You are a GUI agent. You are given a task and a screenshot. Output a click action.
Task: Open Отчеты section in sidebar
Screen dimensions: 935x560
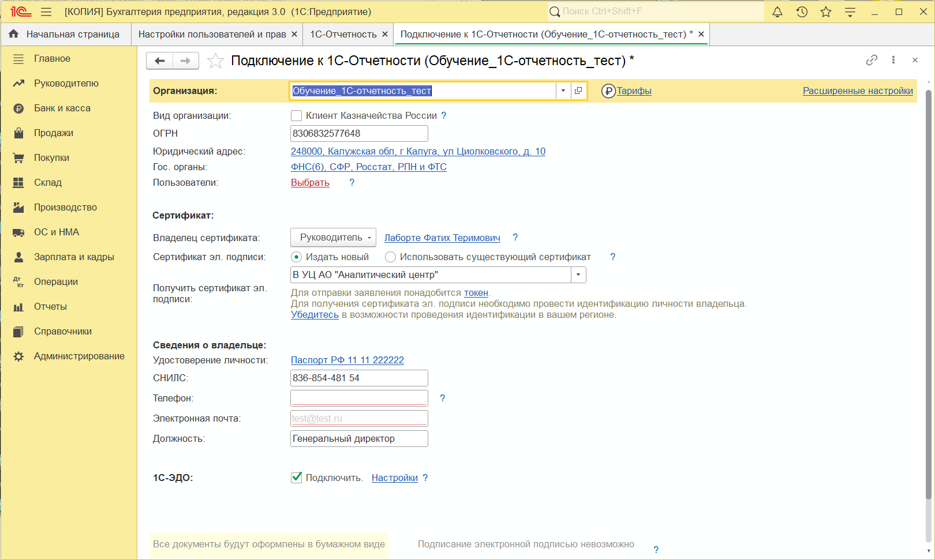pyautogui.click(x=69, y=307)
